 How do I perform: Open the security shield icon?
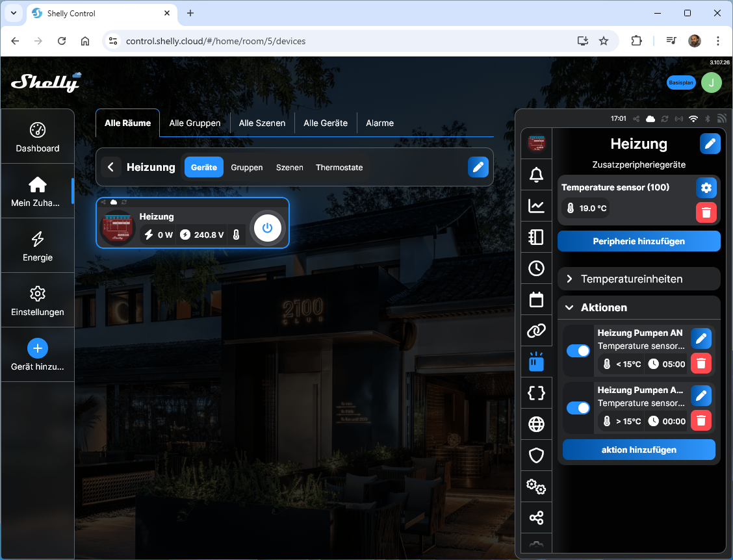[536, 455]
